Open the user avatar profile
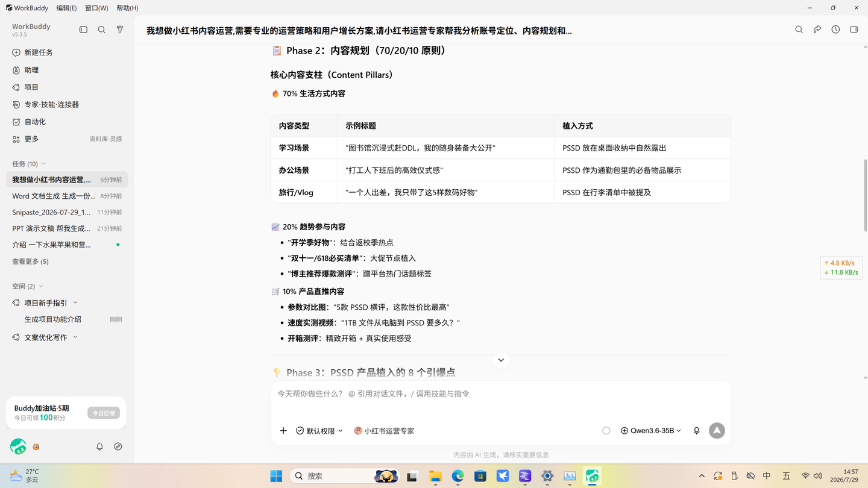The image size is (868, 488). [x=18, y=446]
